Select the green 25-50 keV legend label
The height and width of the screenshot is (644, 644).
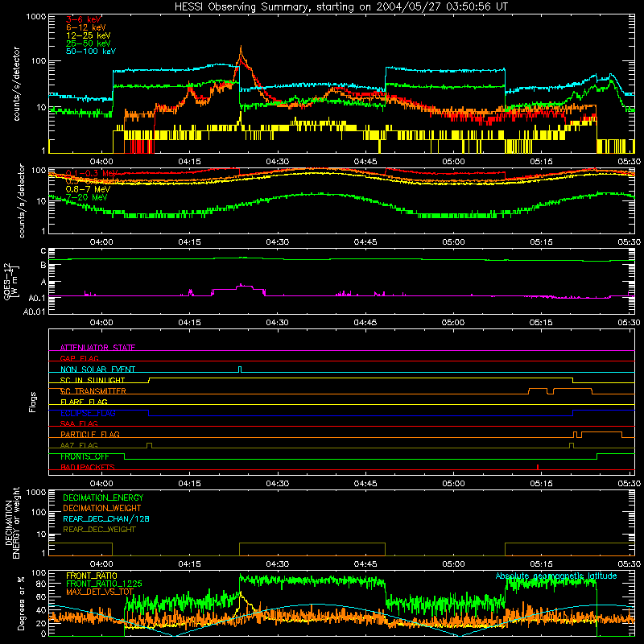pyautogui.click(x=89, y=43)
